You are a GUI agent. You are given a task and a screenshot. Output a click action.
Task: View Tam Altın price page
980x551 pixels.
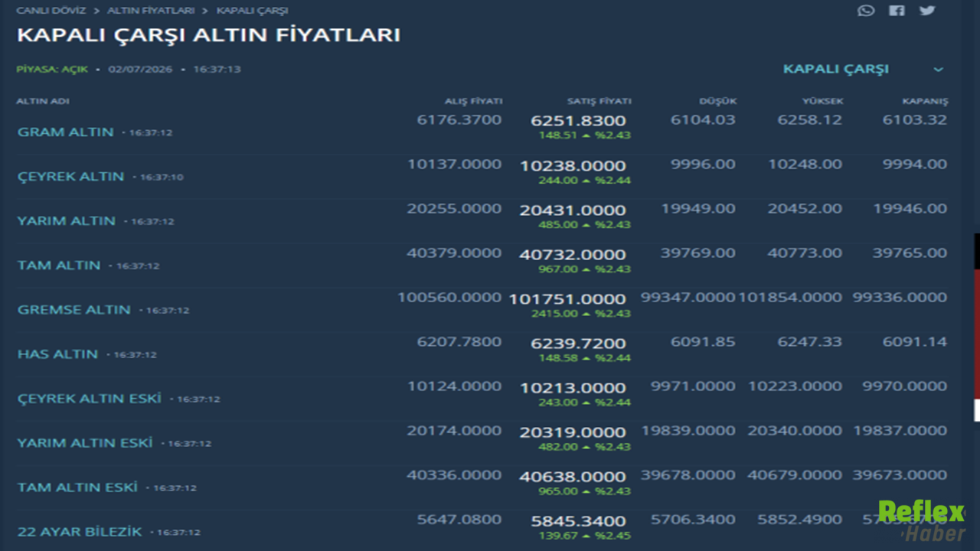point(59,265)
